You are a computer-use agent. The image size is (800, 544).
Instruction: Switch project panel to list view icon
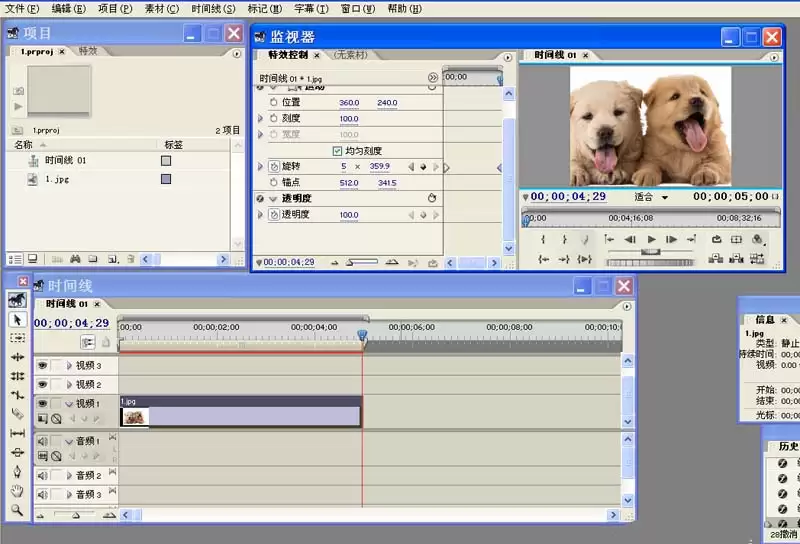[x=15, y=259]
